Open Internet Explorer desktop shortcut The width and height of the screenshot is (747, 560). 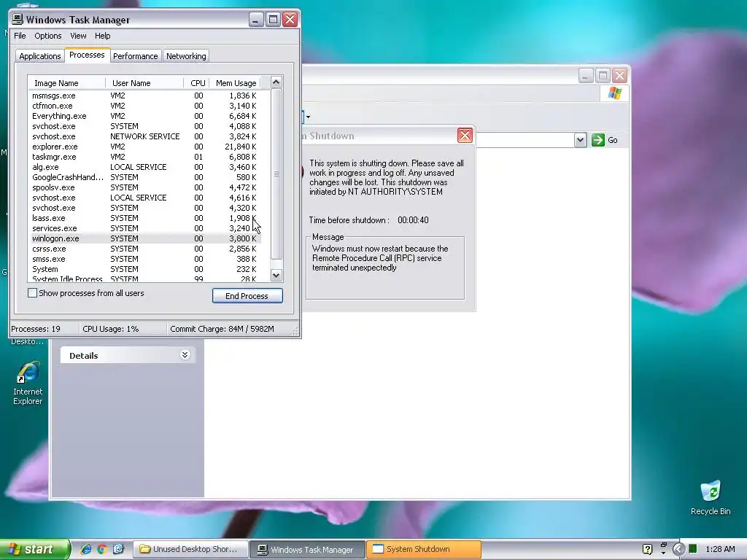(x=28, y=384)
